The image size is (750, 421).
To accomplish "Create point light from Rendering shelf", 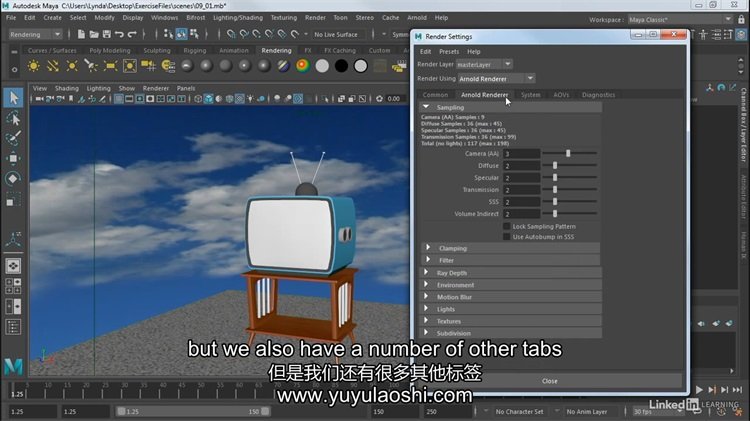I will point(72,66).
